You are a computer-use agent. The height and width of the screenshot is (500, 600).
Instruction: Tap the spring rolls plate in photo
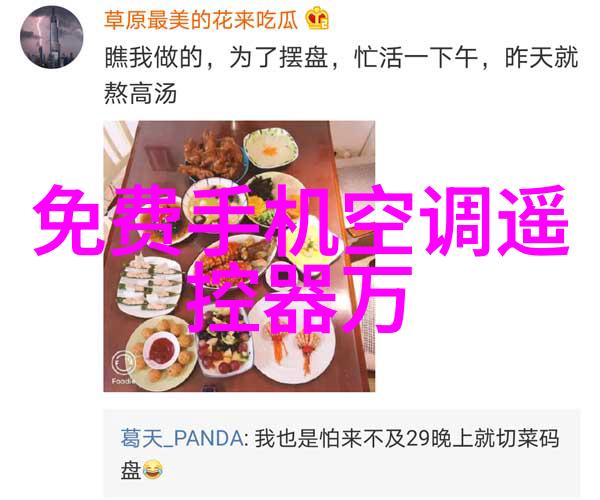click(148, 285)
